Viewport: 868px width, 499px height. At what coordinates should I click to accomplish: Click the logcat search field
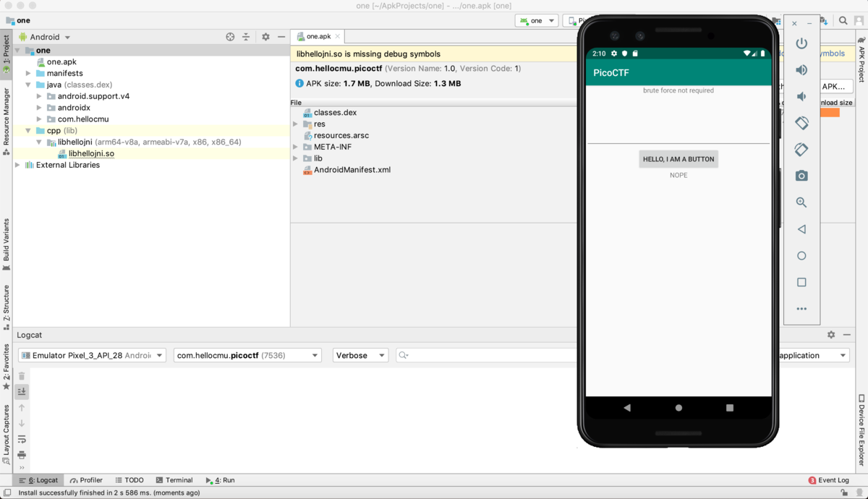[x=487, y=355]
